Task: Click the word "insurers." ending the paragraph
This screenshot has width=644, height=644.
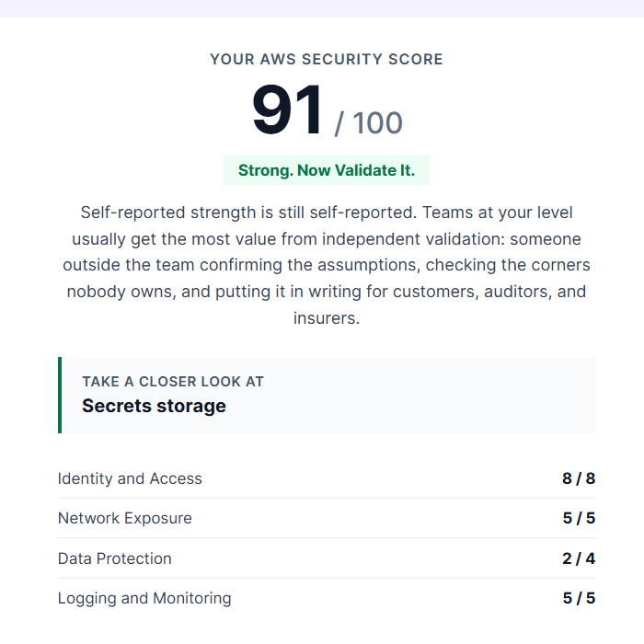Action: coord(327,318)
